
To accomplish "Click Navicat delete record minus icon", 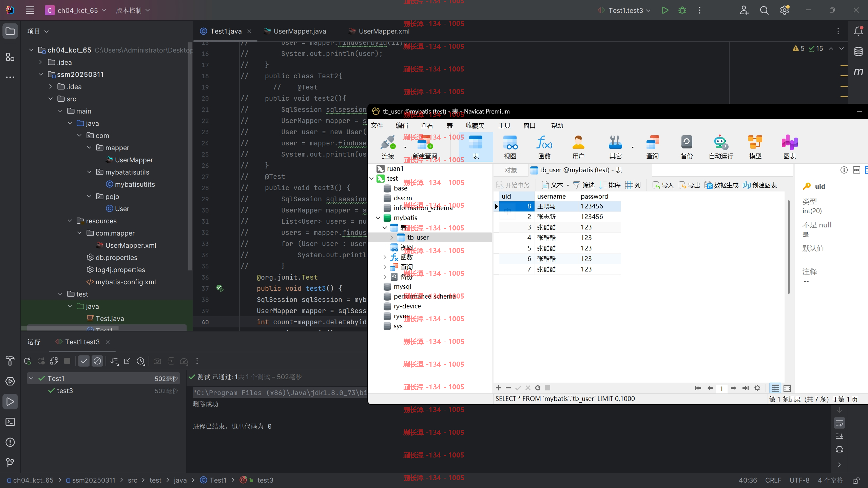I will coord(508,388).
